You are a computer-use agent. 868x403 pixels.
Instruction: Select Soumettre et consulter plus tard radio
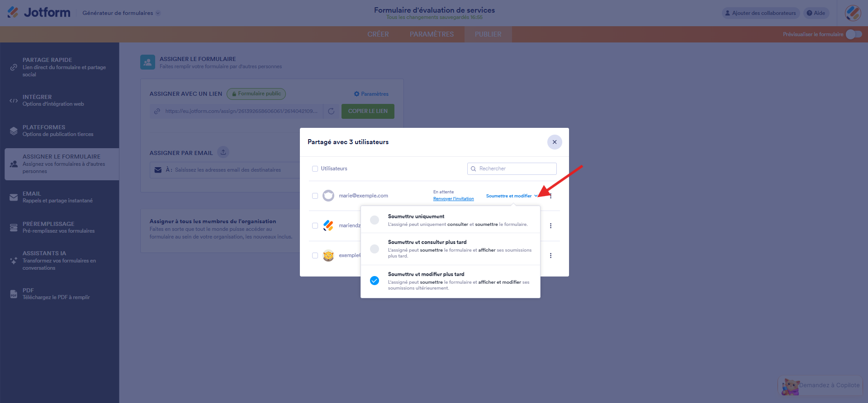pos(375,249)
